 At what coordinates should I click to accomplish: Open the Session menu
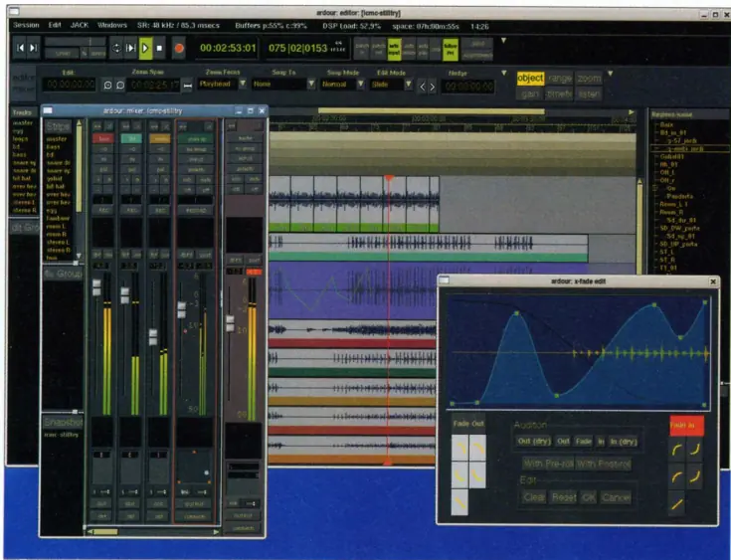coord(26,25)
